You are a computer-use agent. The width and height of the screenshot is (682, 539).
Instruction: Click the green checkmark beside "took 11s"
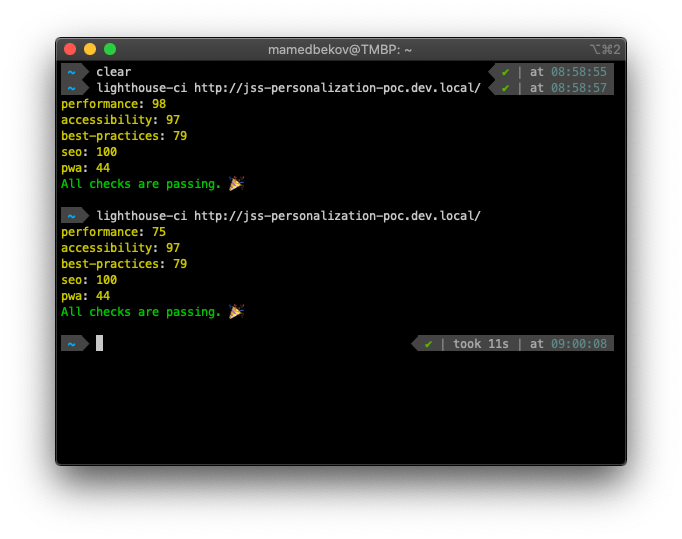pos(429,344)
